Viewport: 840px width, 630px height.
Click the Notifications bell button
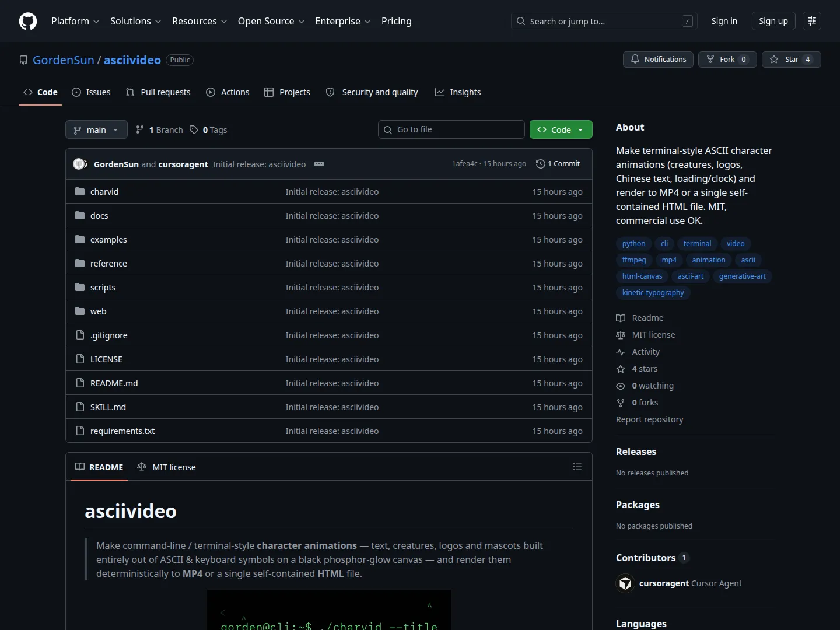[x=659, y=60]
